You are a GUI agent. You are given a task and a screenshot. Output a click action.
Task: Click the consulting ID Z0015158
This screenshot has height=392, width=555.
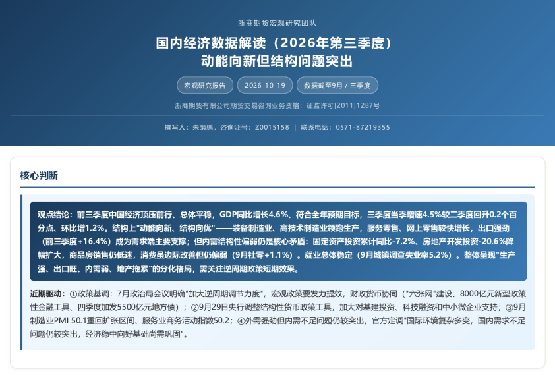click(272, 127)
